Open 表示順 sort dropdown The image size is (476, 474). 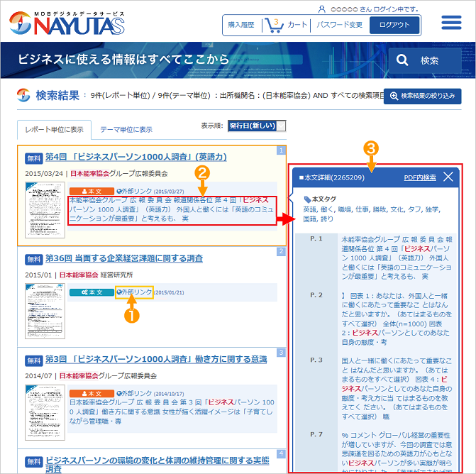pos(257,126)
